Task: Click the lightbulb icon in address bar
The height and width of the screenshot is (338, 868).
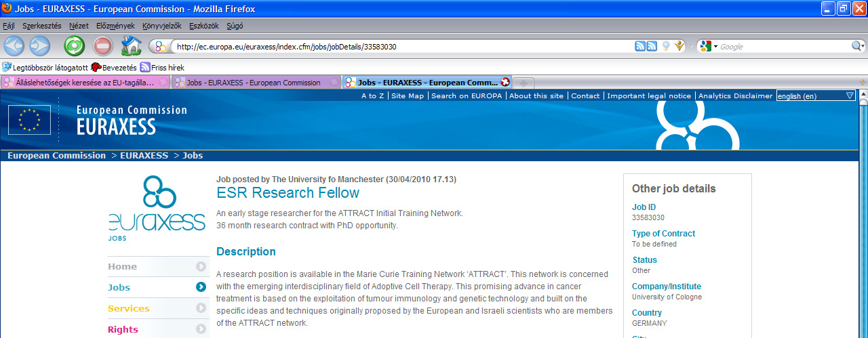Action: [666, 46]
